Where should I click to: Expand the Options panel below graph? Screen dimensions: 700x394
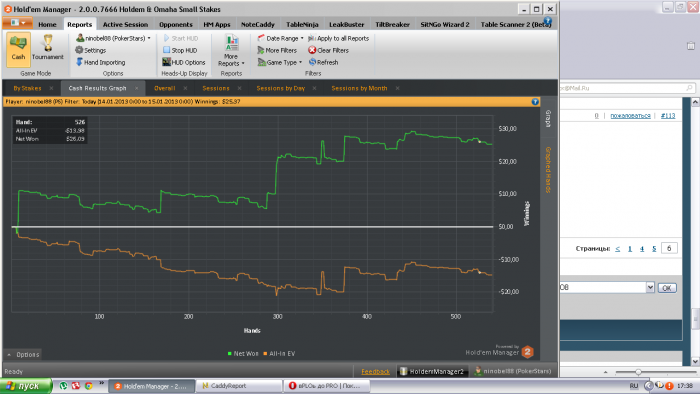(x=23, y=355)
